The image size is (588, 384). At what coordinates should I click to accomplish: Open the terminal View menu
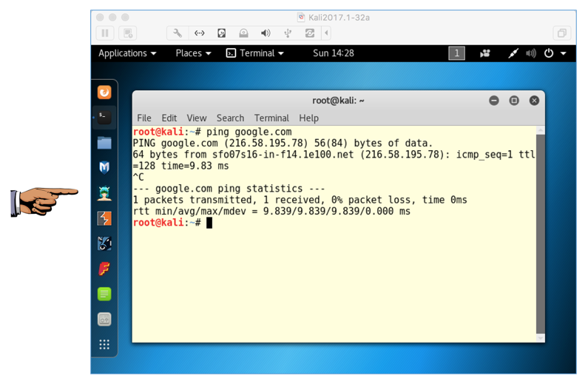coord(197,118)
